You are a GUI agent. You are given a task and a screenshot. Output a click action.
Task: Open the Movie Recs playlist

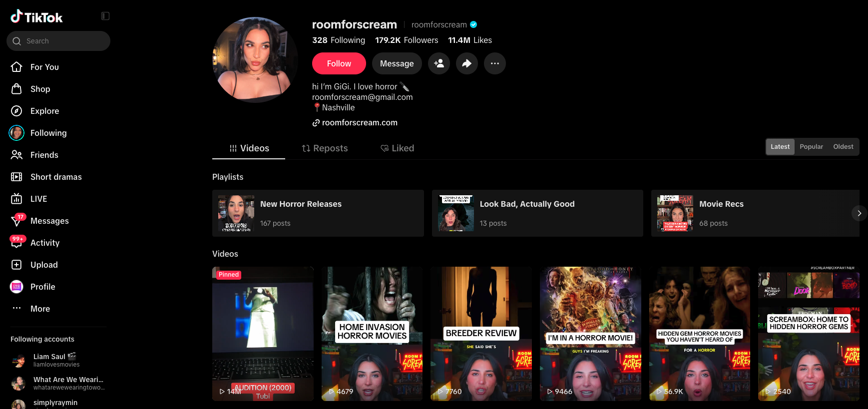pyautogui.click(x=755, y=213)
